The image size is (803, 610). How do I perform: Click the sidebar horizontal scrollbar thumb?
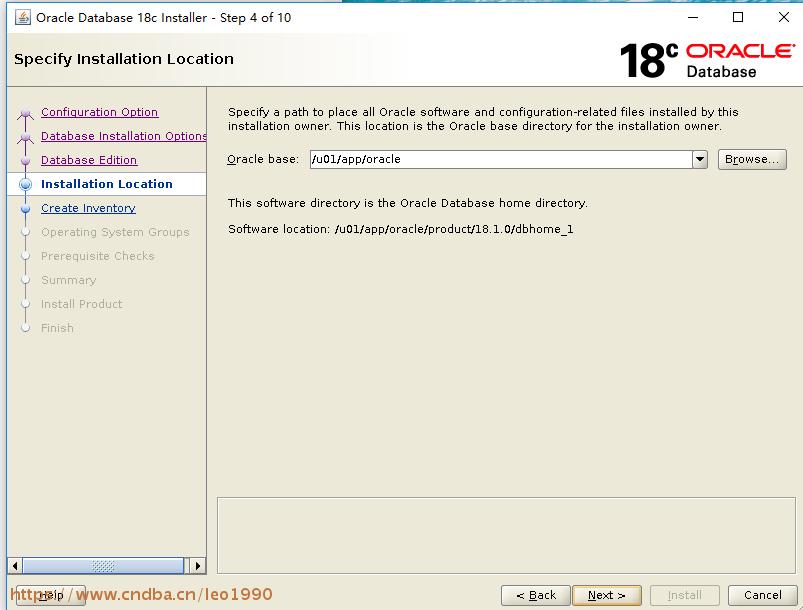(103, 566)
